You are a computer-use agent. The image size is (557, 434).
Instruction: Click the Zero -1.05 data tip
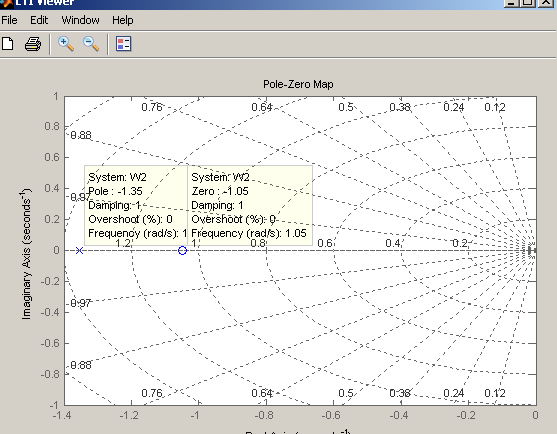click(250, 205)
